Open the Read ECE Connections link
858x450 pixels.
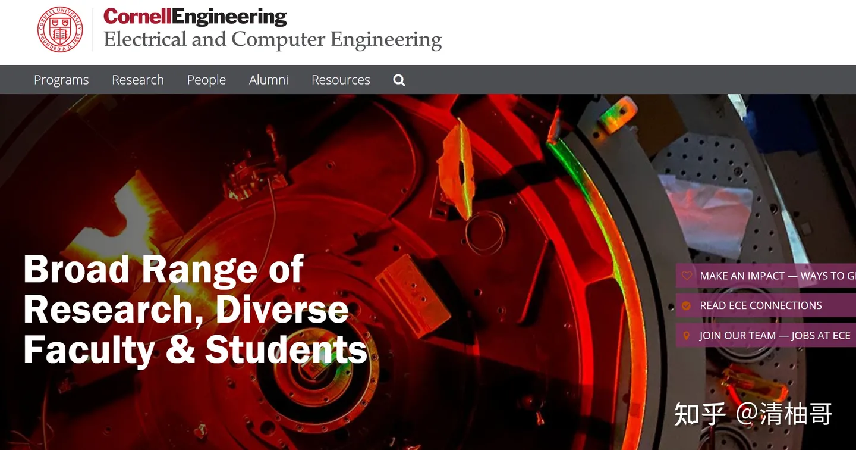pyautogui.click(x=761, y=305)
